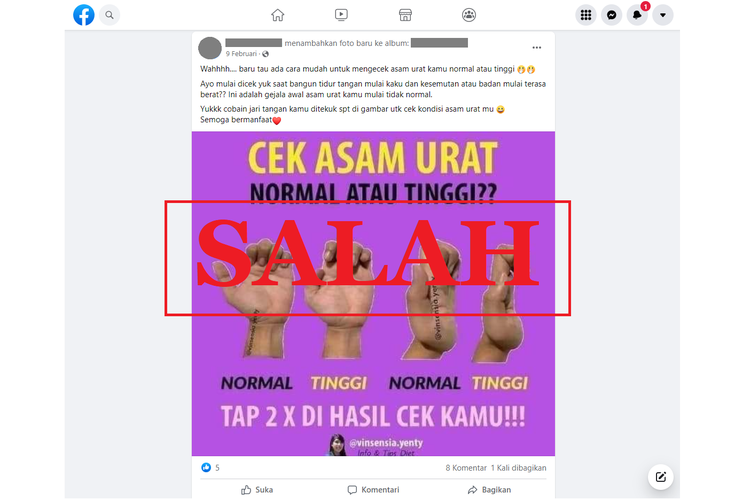
Task: Open the Cek Asam Urat photo
Action: point(373,293)
